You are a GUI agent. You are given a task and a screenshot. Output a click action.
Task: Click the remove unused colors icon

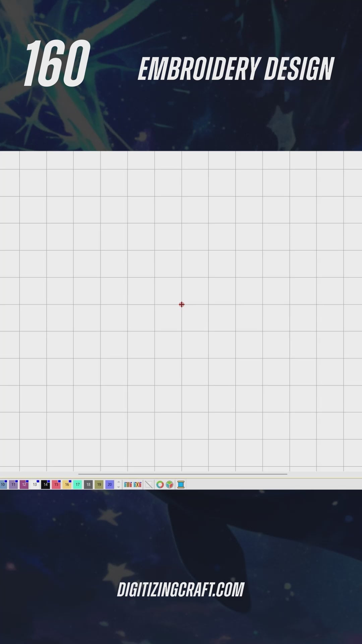tap(137, 485)
